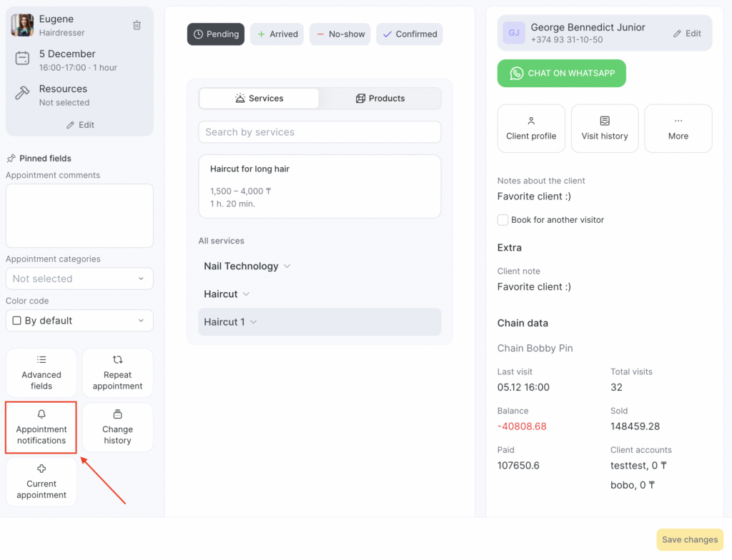This screenshot has height=560, width=732.
Task: Enable Book for another visitor checkbox
Action: tap(503, 220)
